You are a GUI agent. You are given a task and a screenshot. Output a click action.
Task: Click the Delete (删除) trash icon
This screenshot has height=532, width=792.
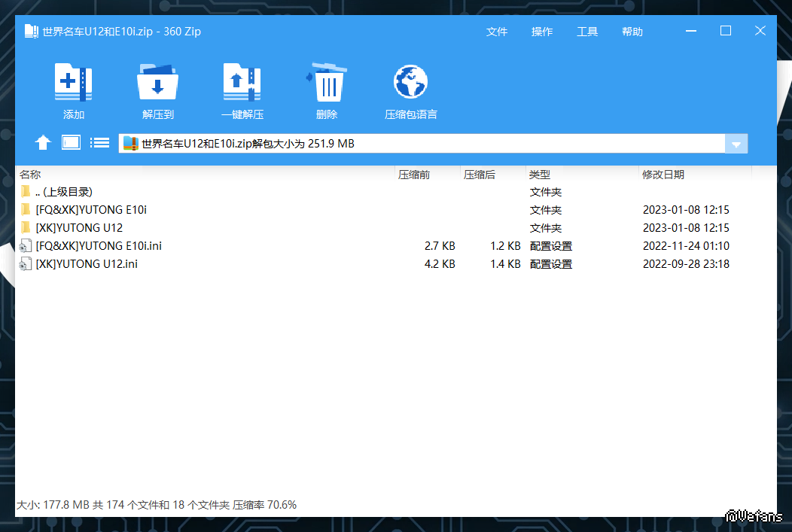tap(327, 83)
